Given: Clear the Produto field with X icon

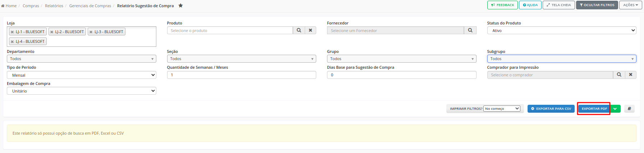Looking at the screenshot, I should pos(310,31).
